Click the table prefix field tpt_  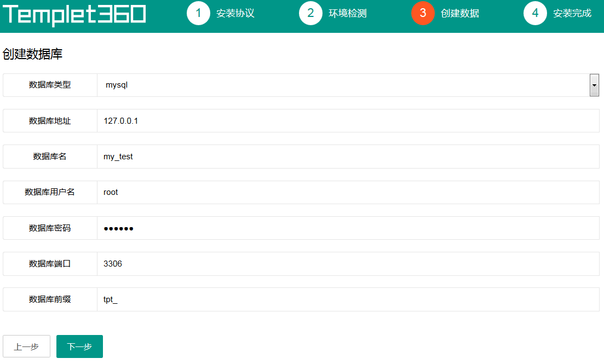[x=348, y=299]
